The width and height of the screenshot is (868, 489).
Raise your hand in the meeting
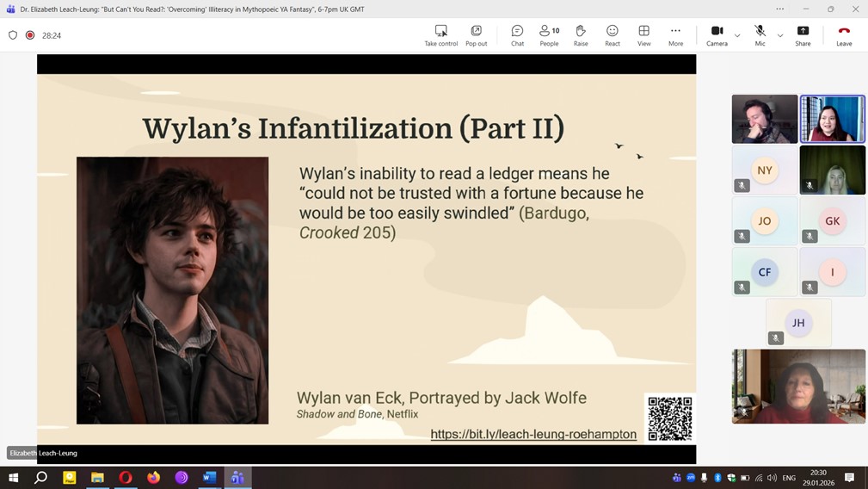[x=581, y=35]
